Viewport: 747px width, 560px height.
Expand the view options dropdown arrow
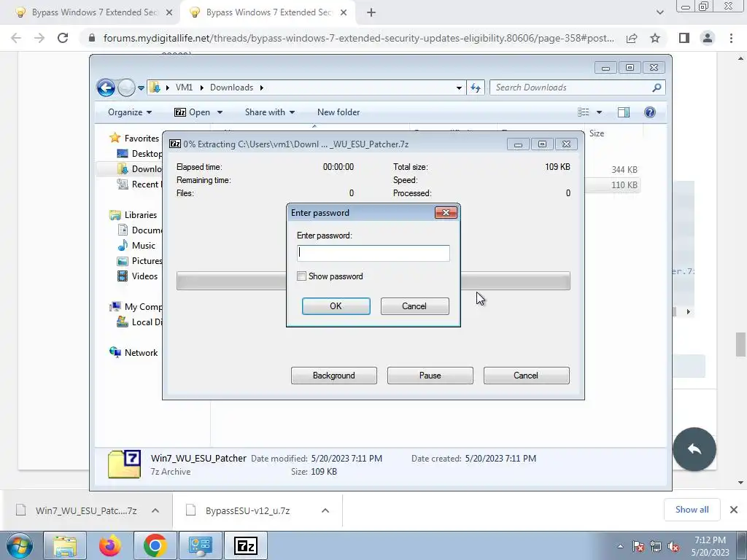[x=600, y=112]
